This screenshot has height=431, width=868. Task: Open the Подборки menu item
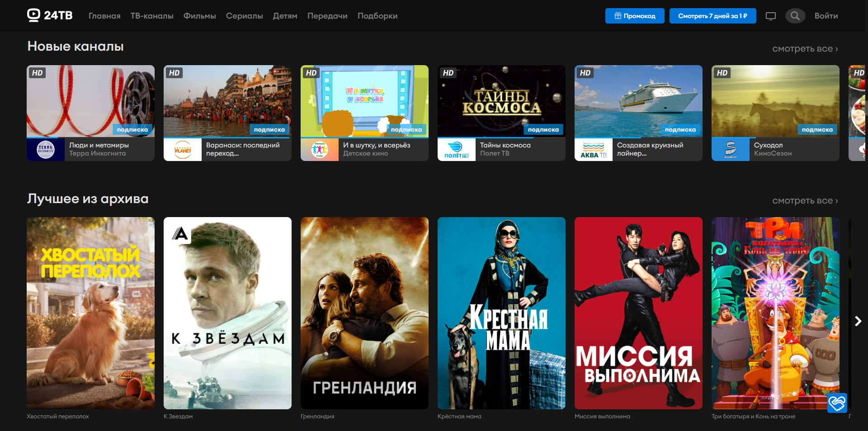[x=377, y=16]
